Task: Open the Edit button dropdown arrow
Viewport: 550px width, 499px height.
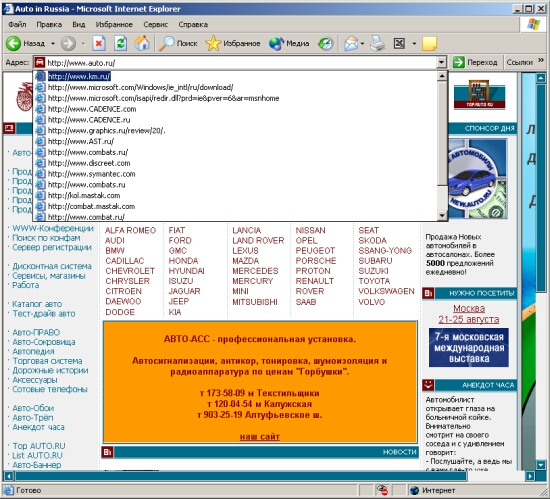Action: pos(414,44)
